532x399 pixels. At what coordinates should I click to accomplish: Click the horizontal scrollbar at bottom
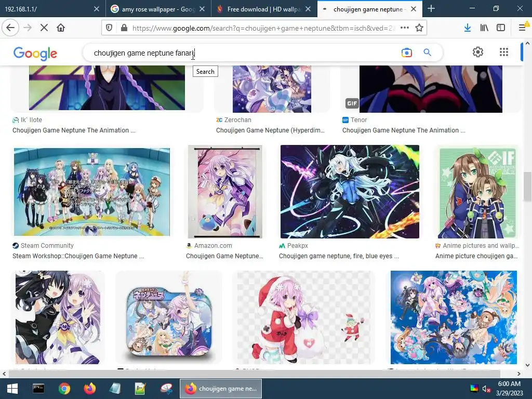tap(254, 374)
